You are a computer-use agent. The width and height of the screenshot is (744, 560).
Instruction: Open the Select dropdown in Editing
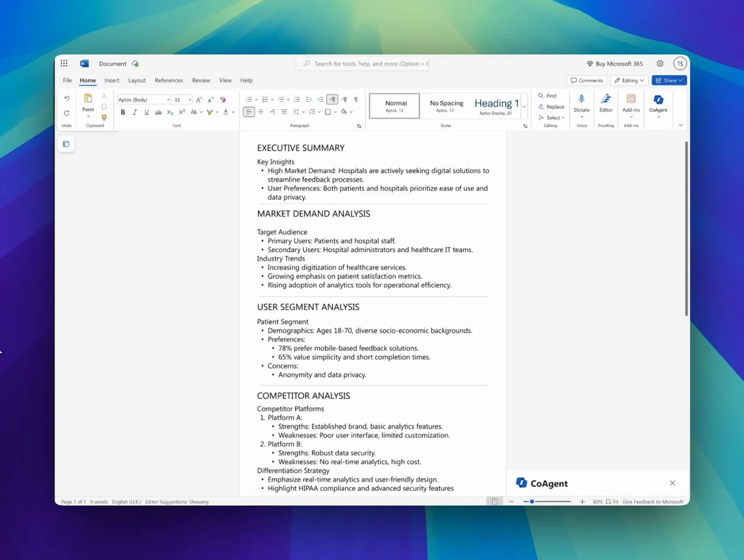551,117
